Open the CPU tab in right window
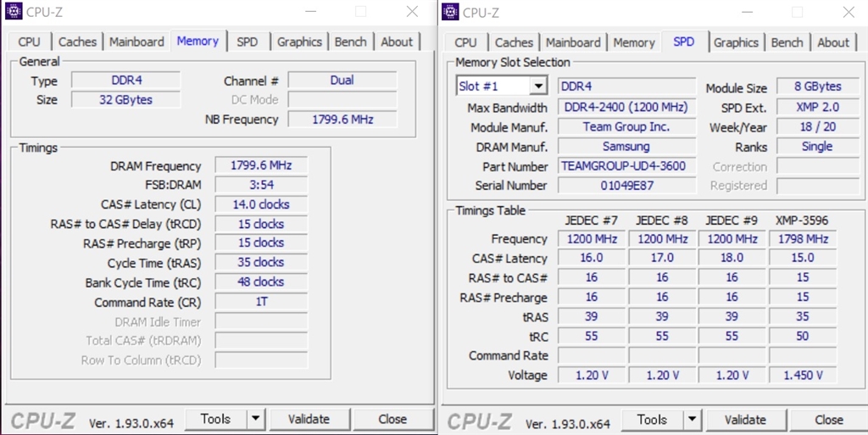This screenshot has width=868, height=435. tap(465, 42)
